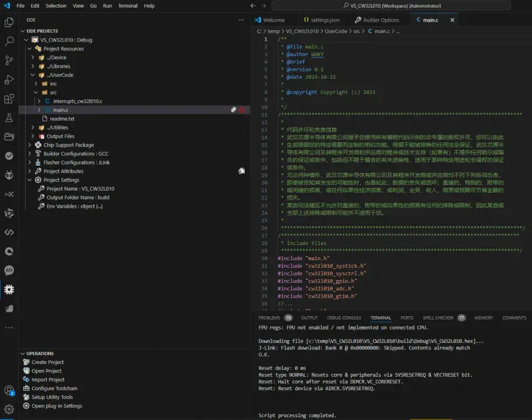The width and height of the screenshot is (532, 420).
Task: Open EIDE panel more actions ellipsis
Action: click(x=241, y=20)
